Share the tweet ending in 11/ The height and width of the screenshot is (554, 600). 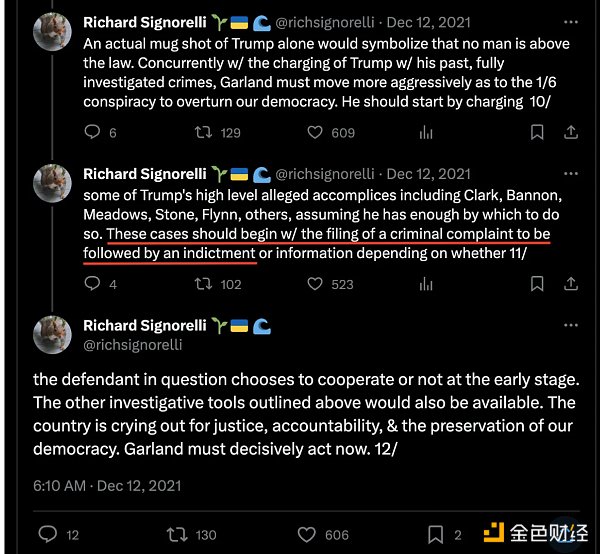[573, 284]
